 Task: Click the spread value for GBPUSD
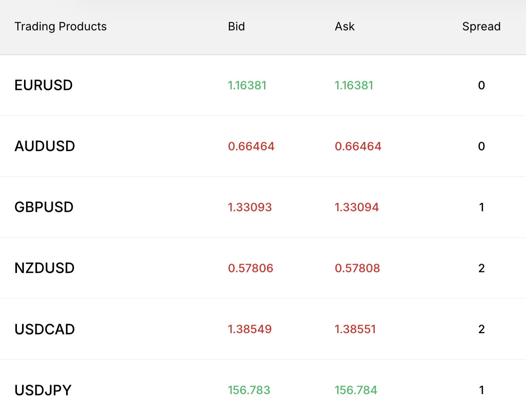coord(482,207)
